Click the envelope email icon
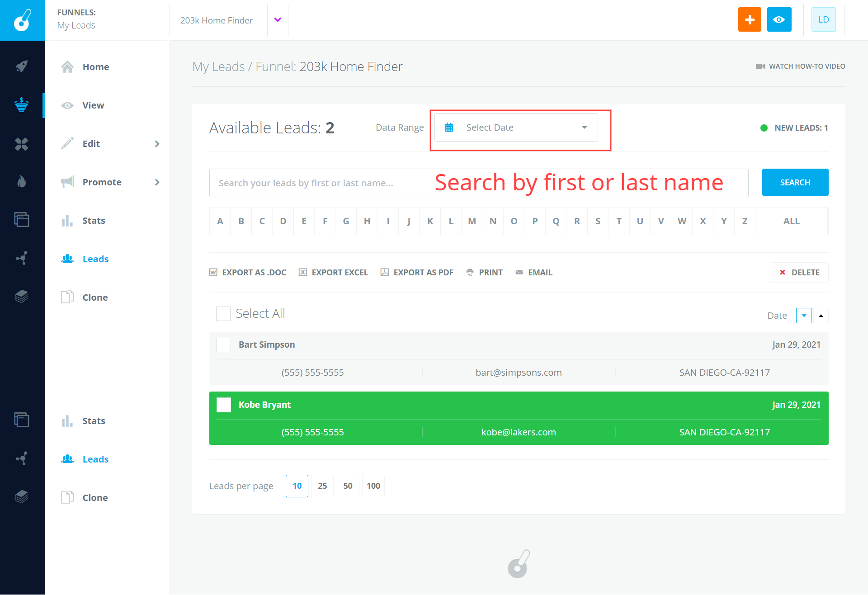Screen dimensions: 868x595 pos(519,272)
